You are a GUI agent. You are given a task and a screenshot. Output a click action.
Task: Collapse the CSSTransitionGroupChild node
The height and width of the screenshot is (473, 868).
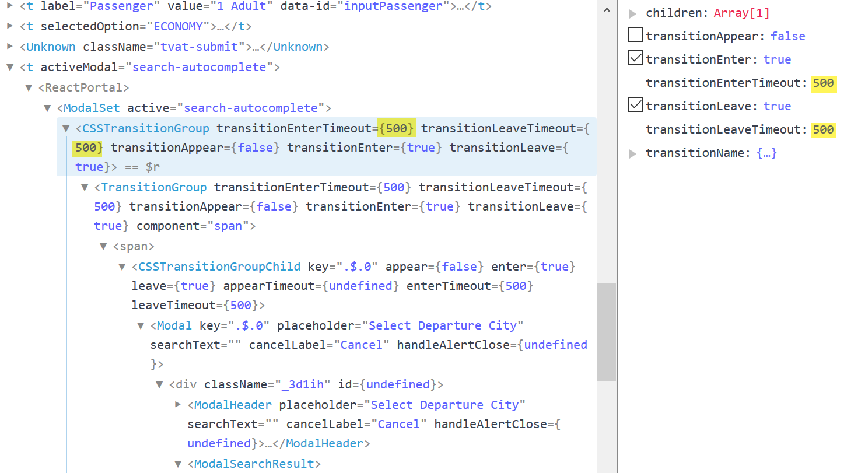pyautogui.click(x=122, y=267)
